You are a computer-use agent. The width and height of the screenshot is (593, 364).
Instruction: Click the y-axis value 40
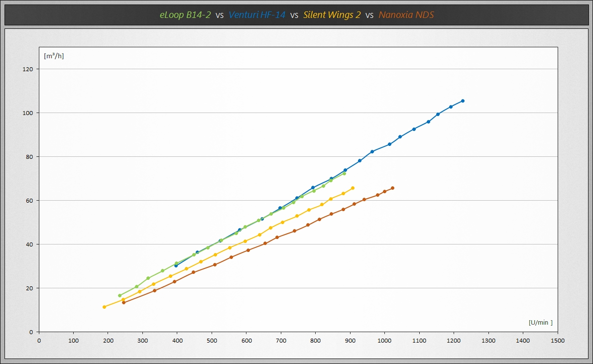(29, 244)
